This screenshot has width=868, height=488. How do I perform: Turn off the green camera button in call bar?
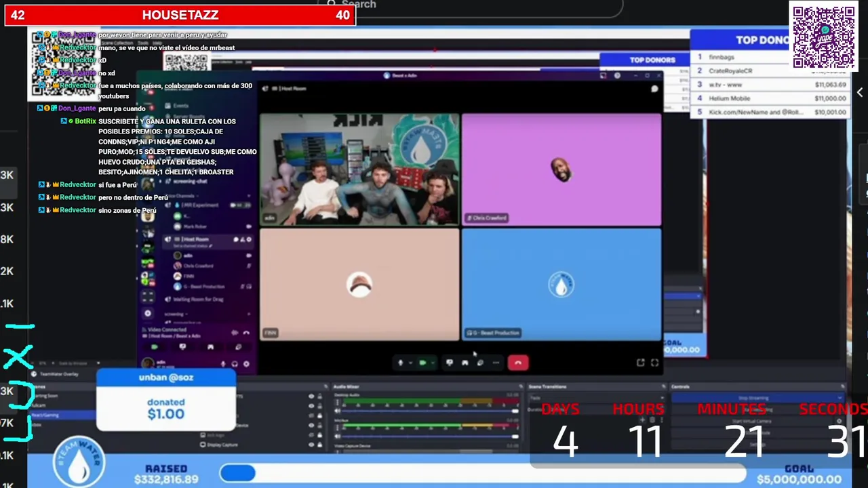[422, 363]
